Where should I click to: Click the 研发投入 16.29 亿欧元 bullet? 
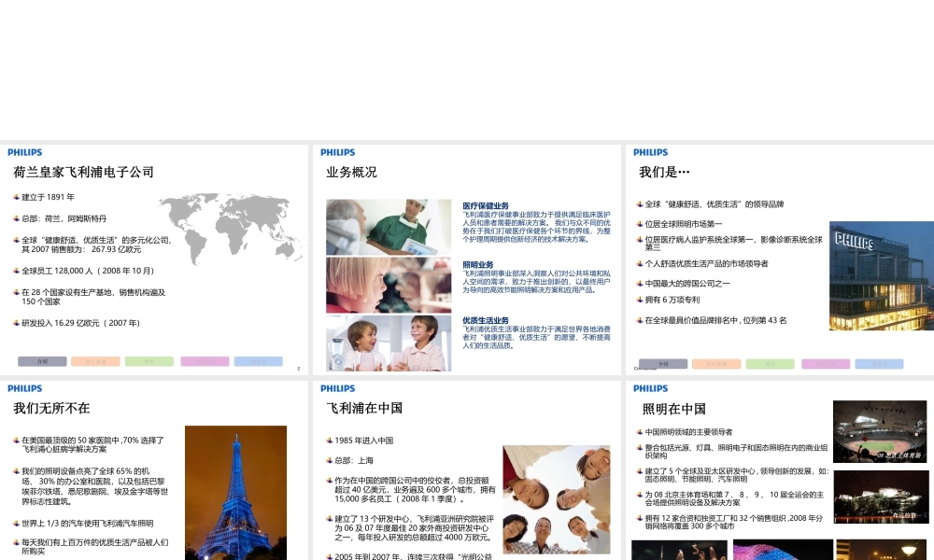(x=80, y=323)
